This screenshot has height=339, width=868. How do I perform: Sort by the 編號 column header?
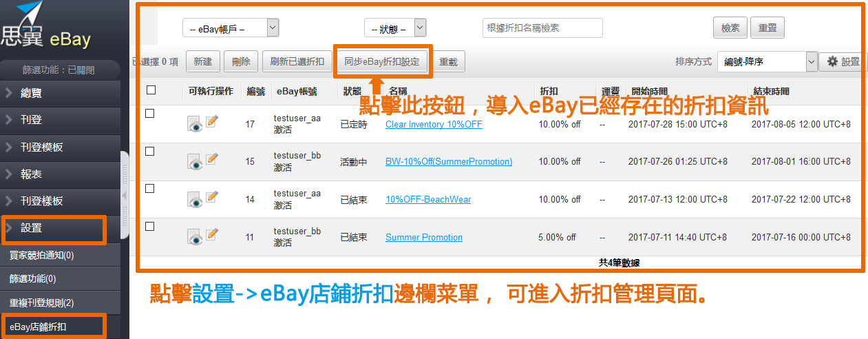click(255, 91)
